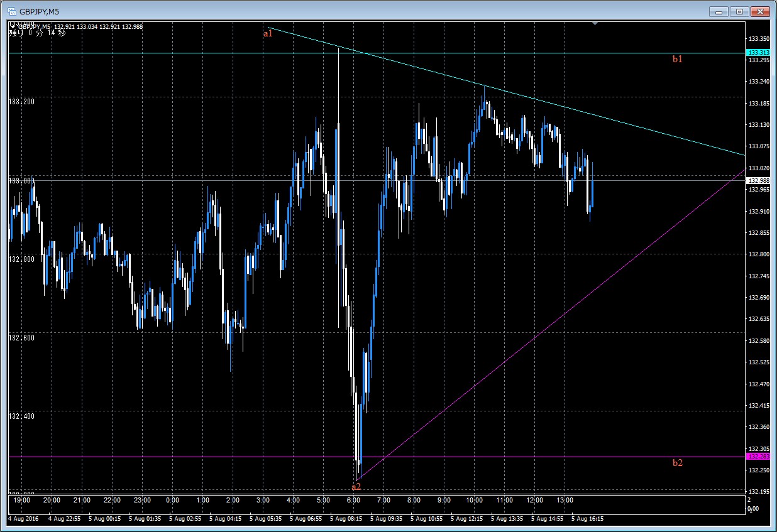
Task: Click the magenta 132.283 price tag
Action: [758, 457]
